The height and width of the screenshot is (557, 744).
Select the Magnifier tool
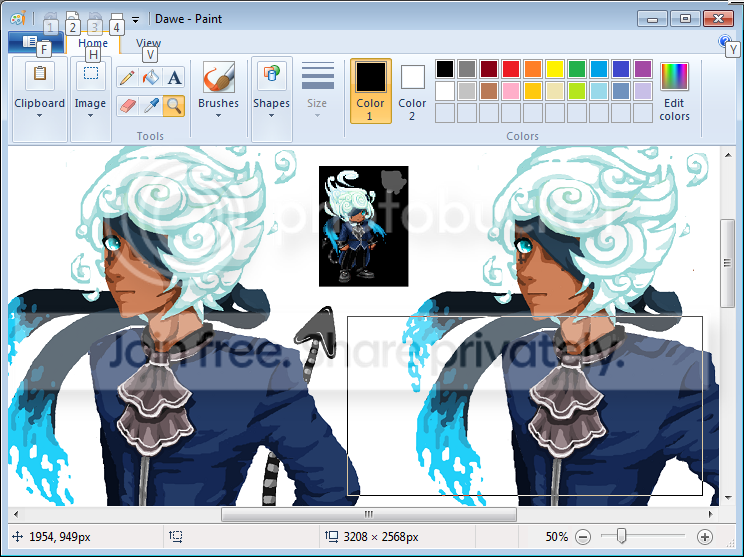coord(174,105)
